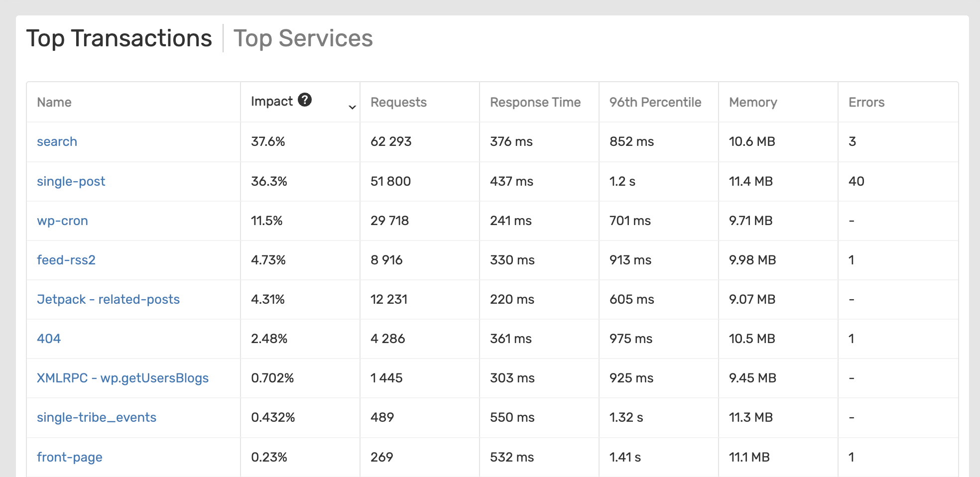The width and height of the screenshot is (980, 477).
Task: Sort table by the Name column
Action: [x=54, y=102]
